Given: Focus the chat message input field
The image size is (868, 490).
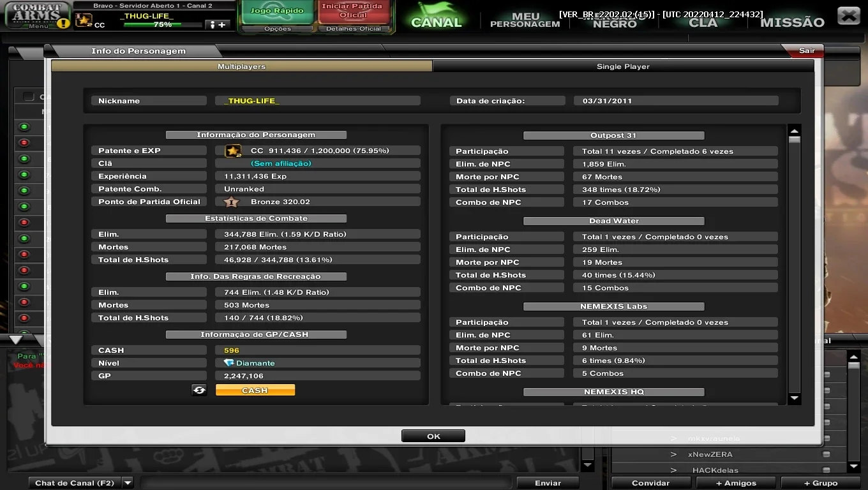Looking at the screenshot, I should pyautogui.click(x=325, y=483).
